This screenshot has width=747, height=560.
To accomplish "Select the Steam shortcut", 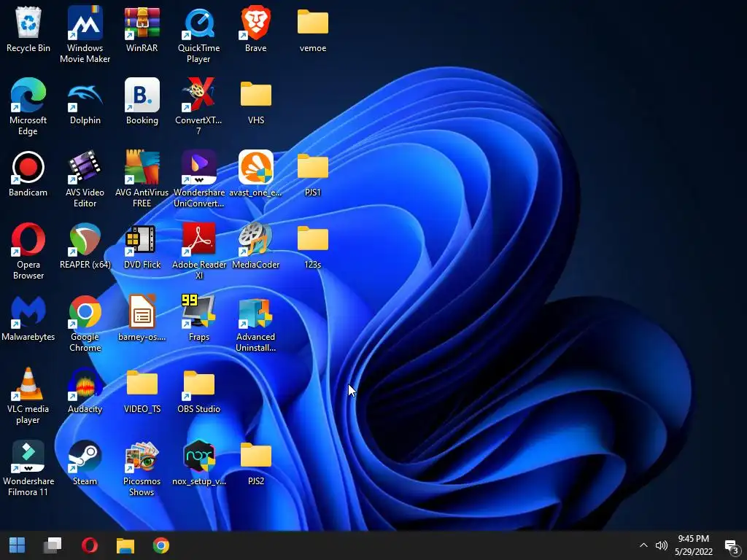I will coord(85,464).
